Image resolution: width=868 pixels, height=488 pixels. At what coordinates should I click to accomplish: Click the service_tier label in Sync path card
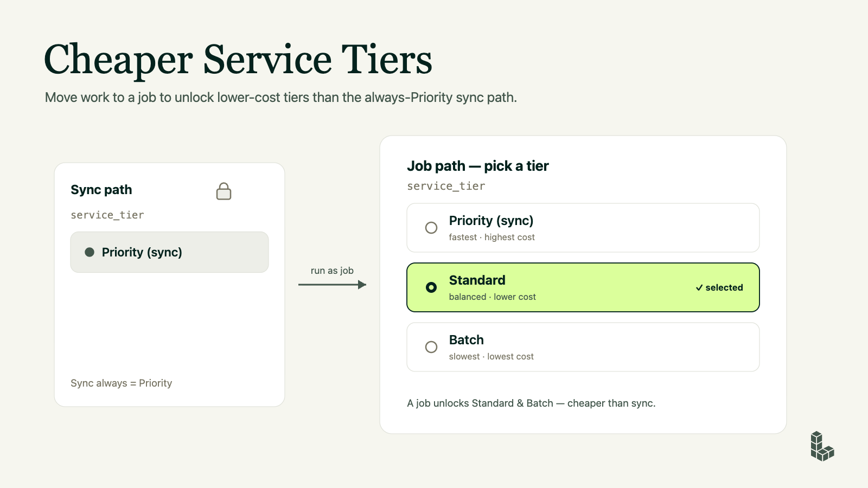tap(107, 215)
